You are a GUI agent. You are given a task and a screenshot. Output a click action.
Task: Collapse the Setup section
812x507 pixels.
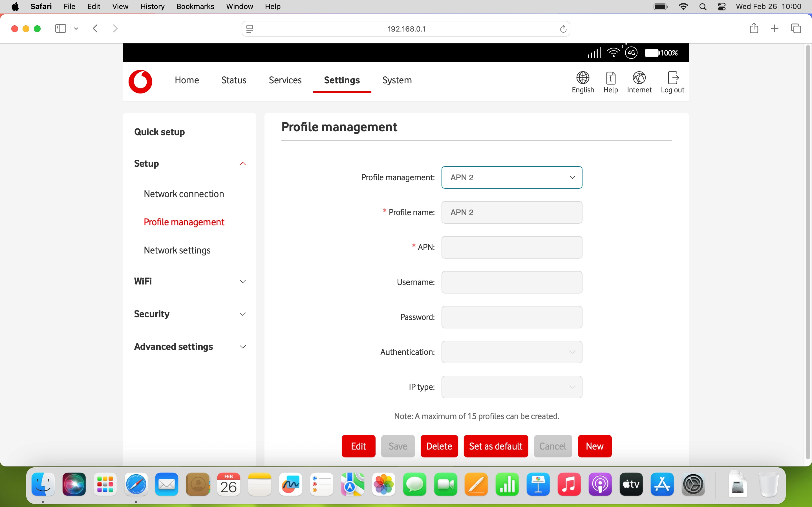pos(242,164)
